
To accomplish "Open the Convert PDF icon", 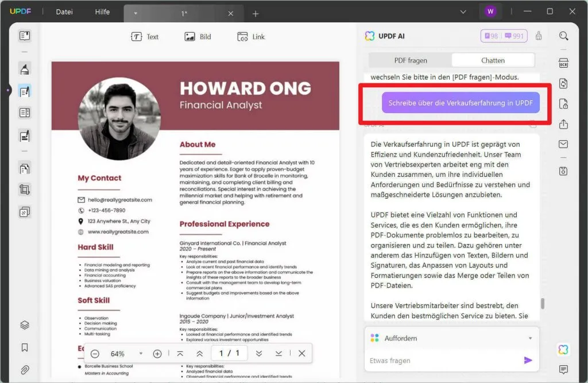I will click(x=564, y=83).
